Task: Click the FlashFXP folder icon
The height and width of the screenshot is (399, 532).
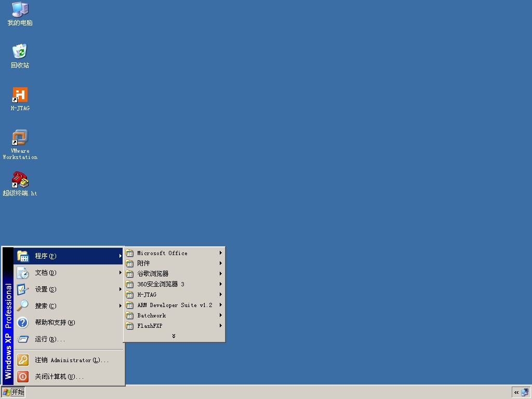Action: [129, 326]
